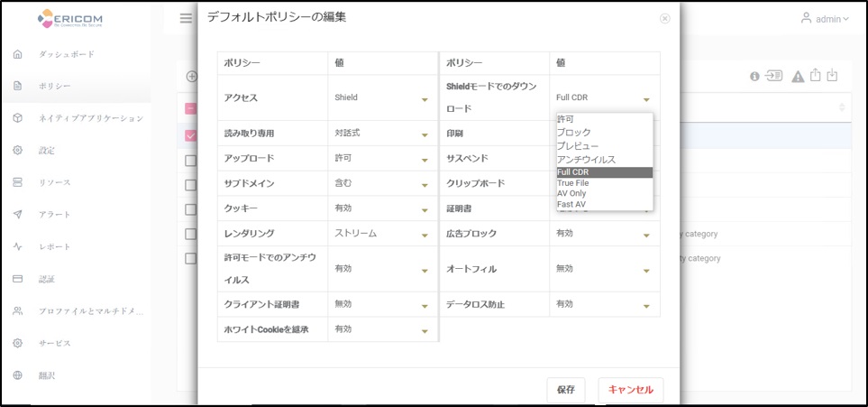
Task: Open the ダッシュボード home icon
Action: pos(18,54)
